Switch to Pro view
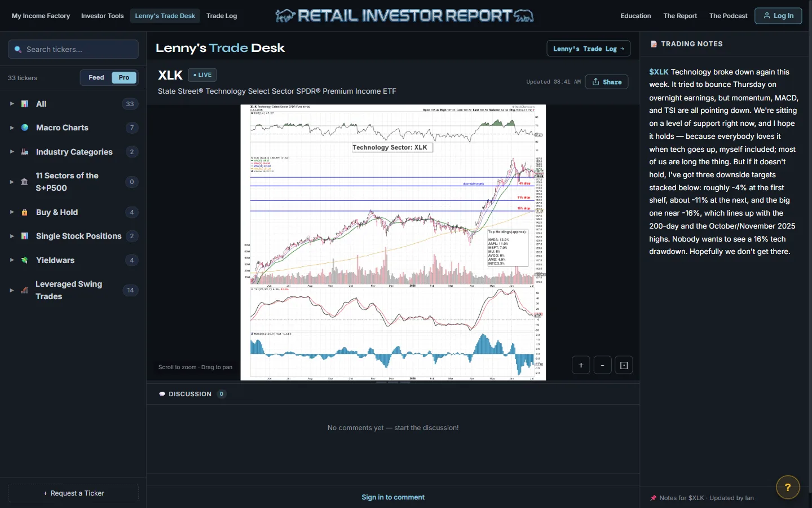This screenshot has width=812, height=508. [x=124, y=77]
